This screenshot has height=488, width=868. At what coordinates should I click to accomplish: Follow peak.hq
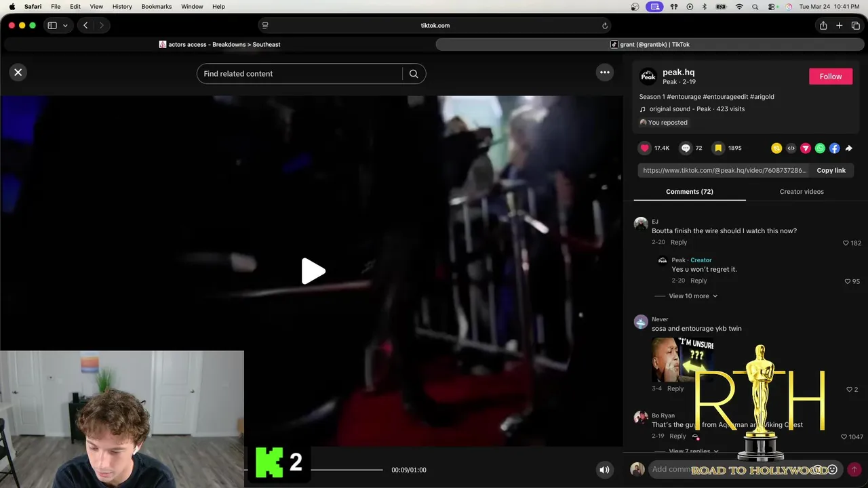tap(830, 77)
